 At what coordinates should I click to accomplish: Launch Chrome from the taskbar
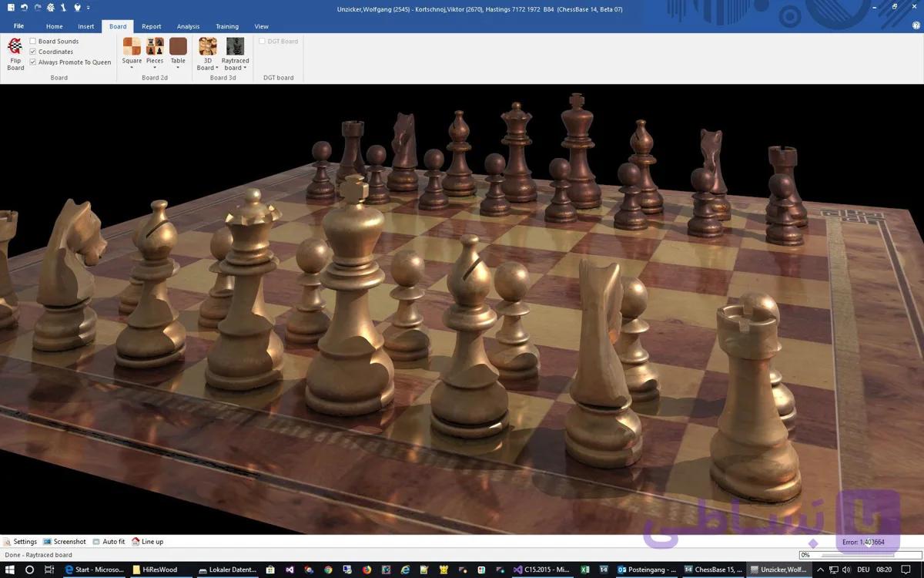click(x=328, y=570)
